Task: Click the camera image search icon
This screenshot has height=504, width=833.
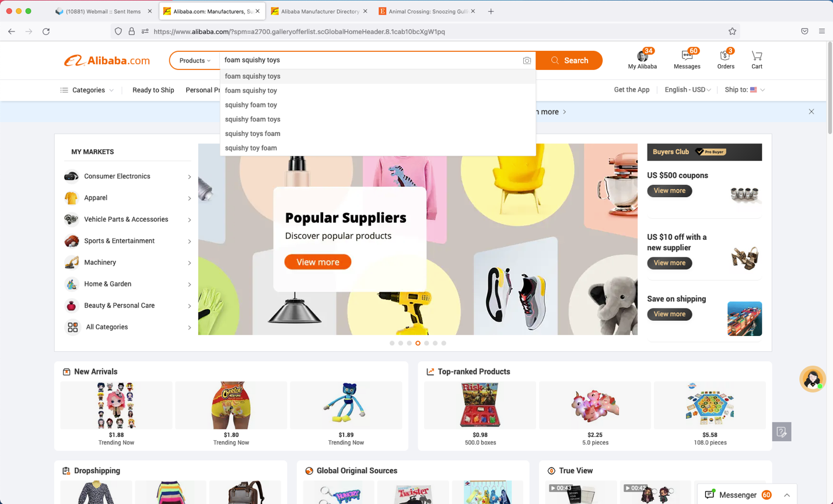Action: 527,61
